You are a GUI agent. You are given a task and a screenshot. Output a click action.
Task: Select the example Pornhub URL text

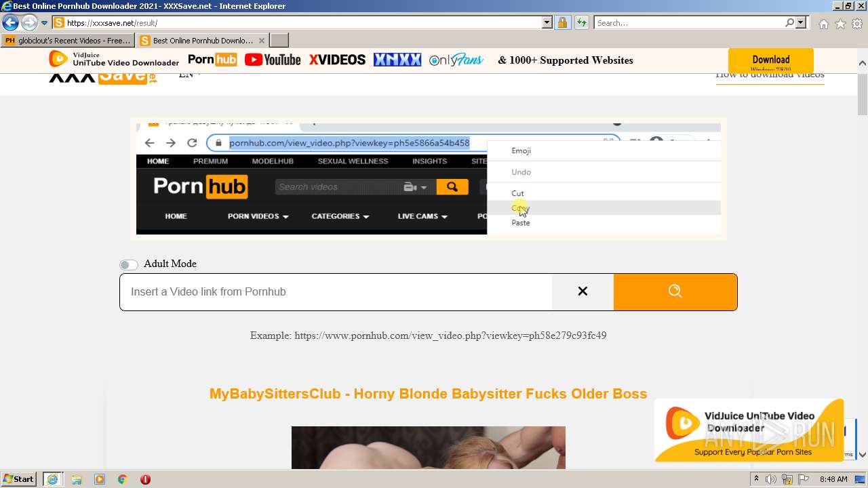[x=450, y=335]
